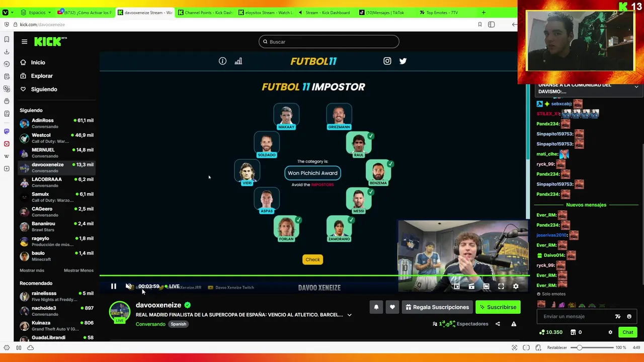Toggle browser side panel icon
The height and width of the screenshot is (362, 644).
coord(491,24)
